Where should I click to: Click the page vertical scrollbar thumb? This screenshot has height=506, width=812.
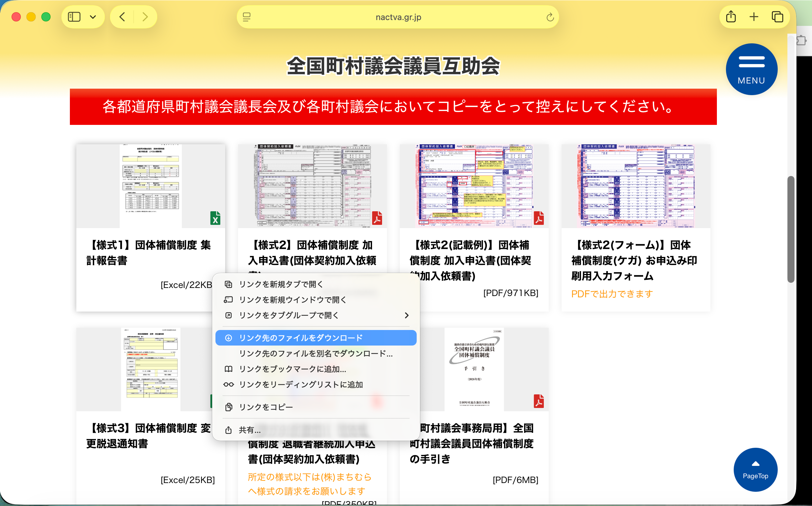click(x=791, y=229)
